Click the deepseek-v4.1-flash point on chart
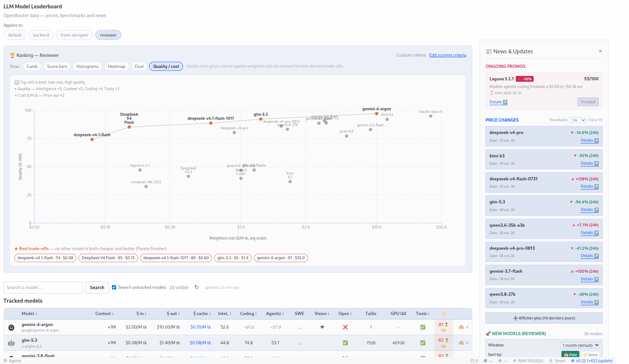The image size is (629, 364). (92, 139)
